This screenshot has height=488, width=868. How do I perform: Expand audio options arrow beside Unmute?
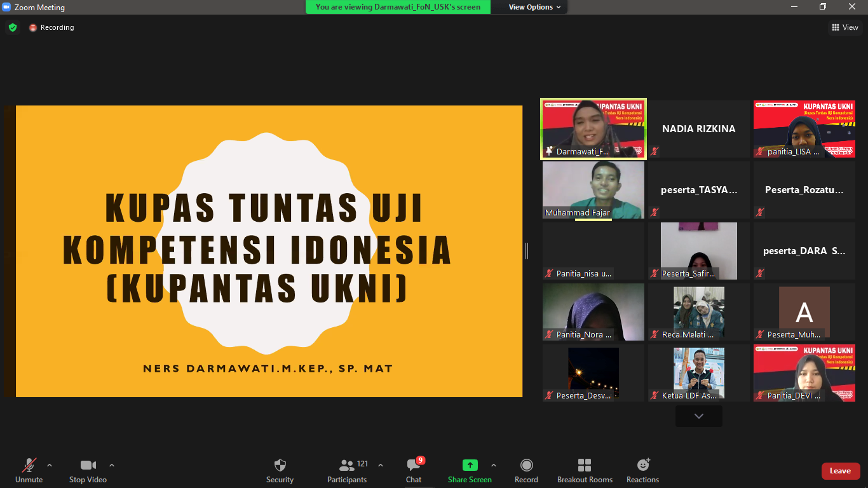click(50, 465)
